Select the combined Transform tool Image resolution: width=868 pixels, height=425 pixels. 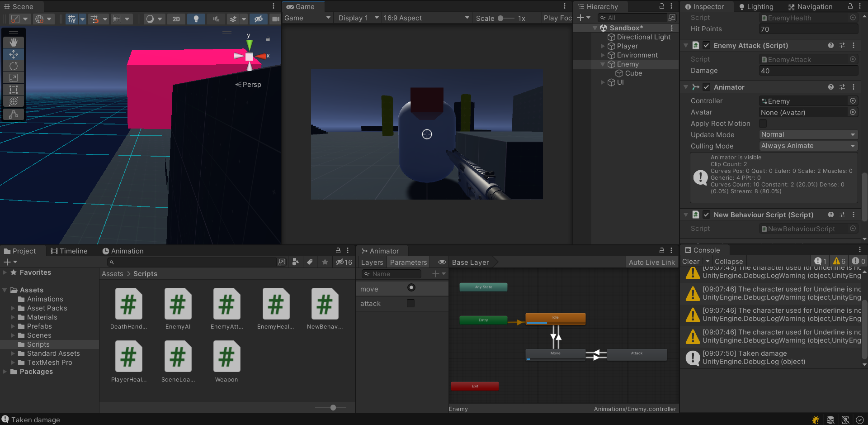pos(14,101)
